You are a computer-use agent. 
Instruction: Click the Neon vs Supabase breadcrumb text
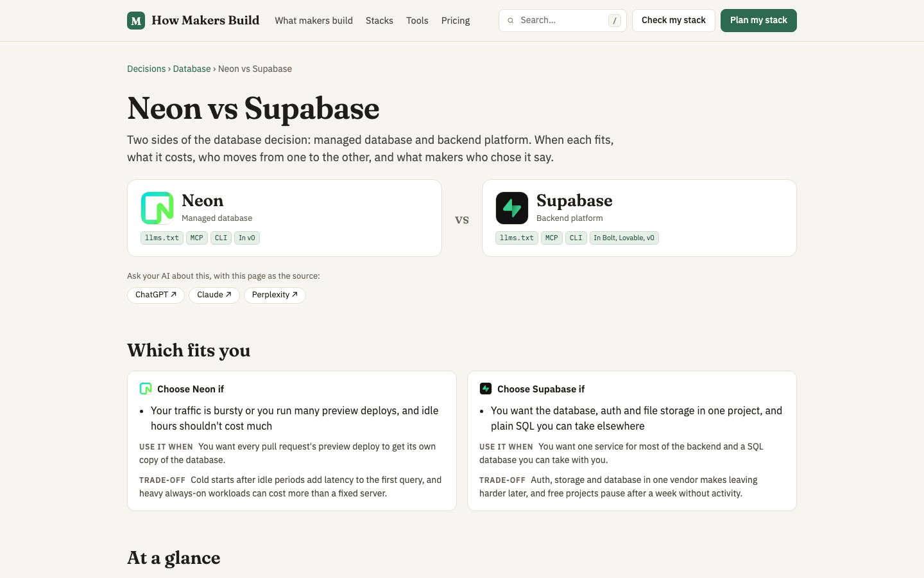click(x=255, y=69)
